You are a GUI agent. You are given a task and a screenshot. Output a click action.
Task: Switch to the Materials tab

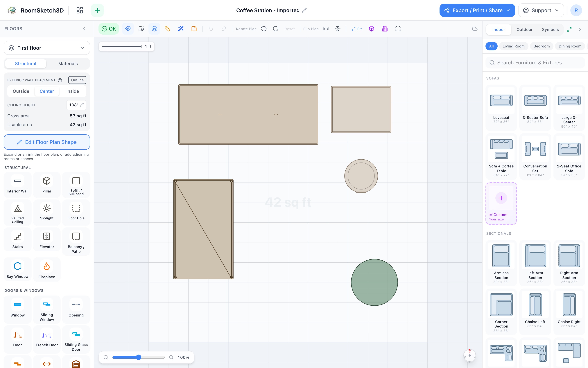68,63
